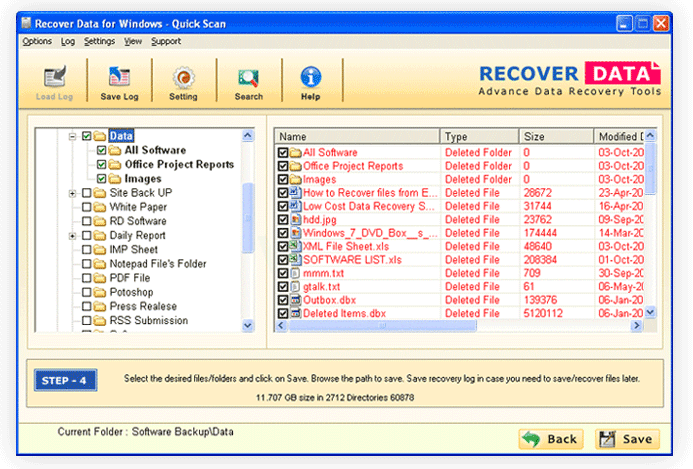Click image icon of hdd.jpg

click(x=295, y=219)
